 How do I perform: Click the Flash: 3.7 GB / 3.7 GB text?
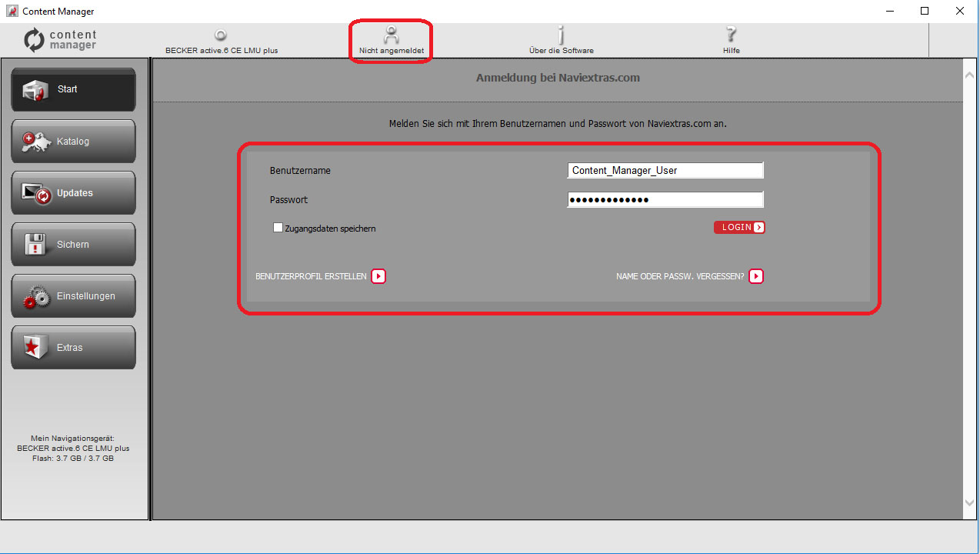click(x=73, y=458)
